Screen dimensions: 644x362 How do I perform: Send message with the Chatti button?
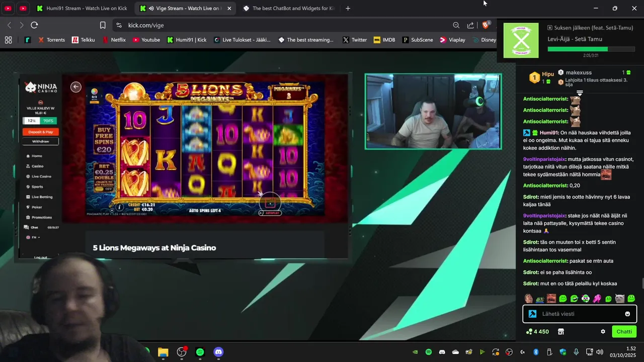point(624,331)
